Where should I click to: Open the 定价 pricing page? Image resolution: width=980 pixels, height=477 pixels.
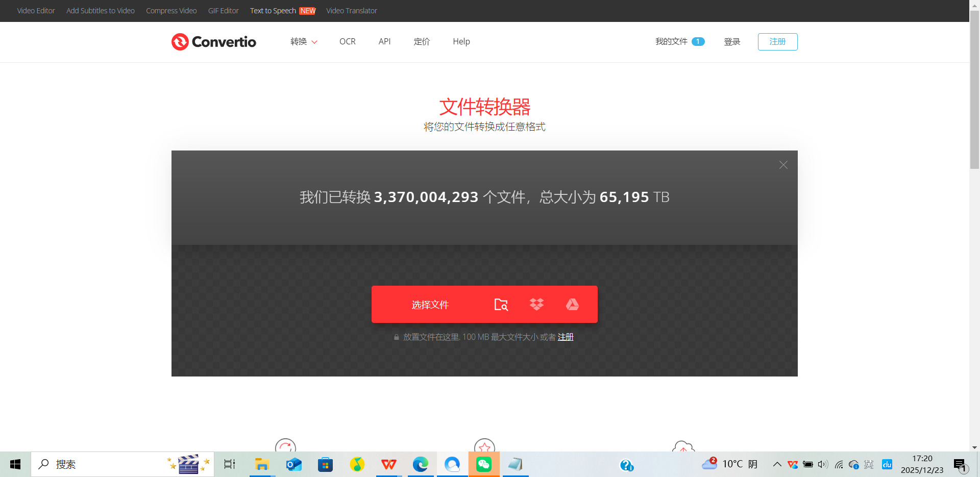pyautogui.click(x=422, y=42)
